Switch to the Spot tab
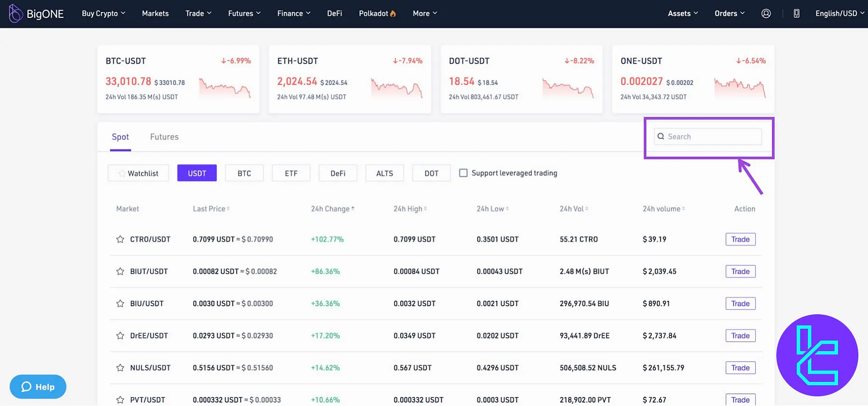868x406 pixels. tap(121, 137)
